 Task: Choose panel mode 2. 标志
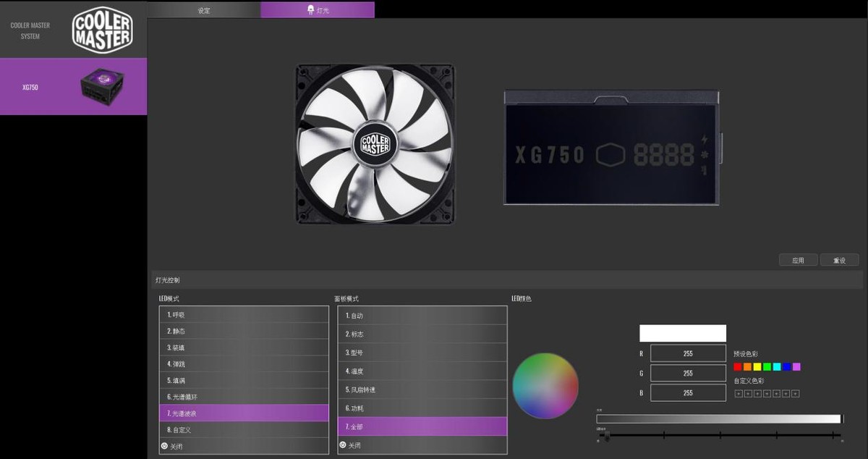point(422,334)
